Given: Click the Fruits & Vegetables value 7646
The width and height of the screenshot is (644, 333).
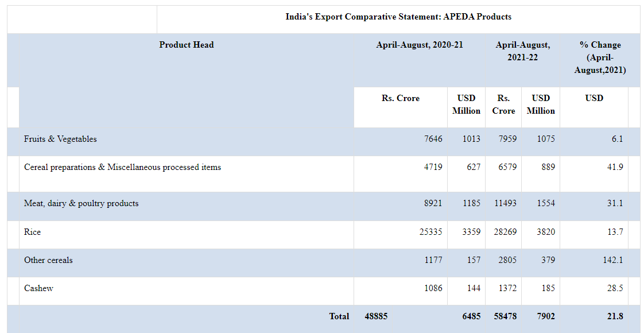Looking at the screenshot, I should point(433,139).
